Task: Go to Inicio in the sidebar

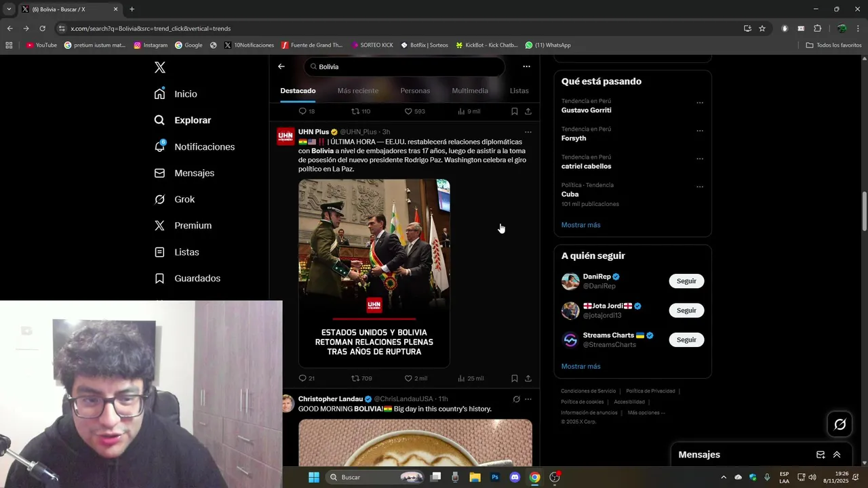Action: point(176,94)
